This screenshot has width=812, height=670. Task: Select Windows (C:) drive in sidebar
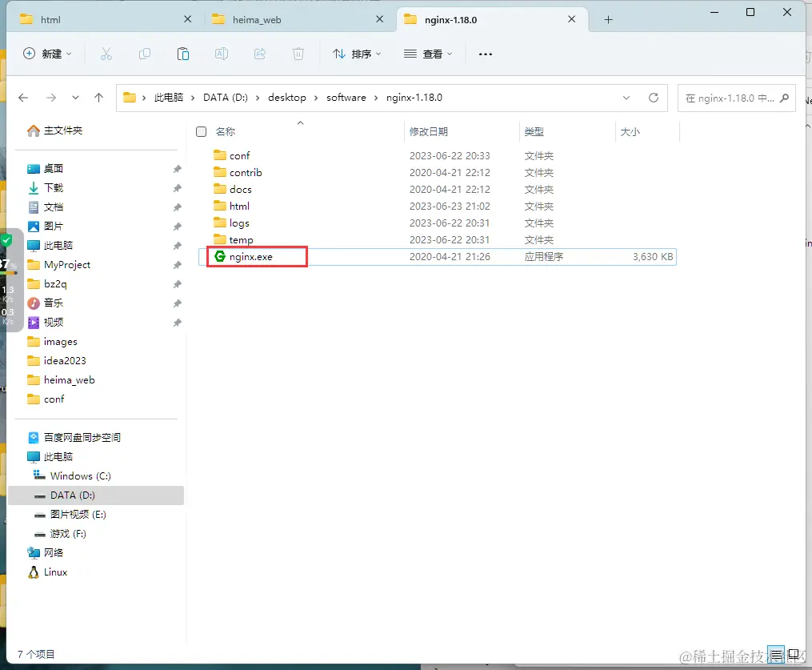(72, 475)
